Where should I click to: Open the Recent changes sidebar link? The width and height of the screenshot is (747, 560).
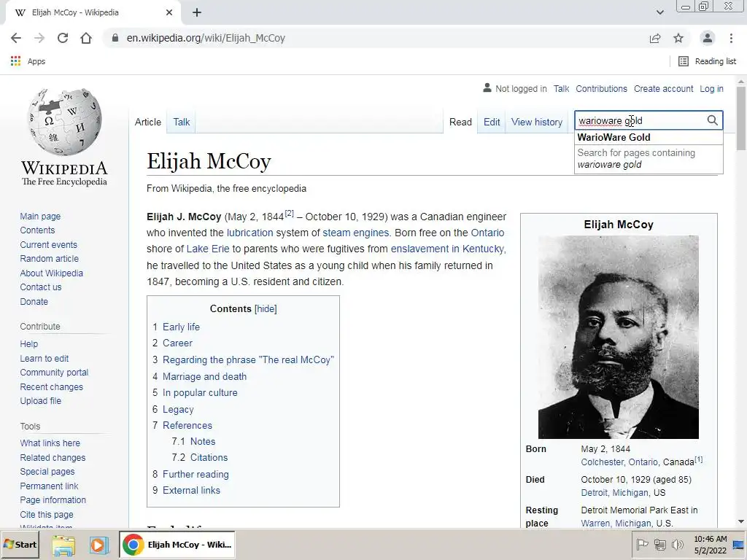coord(52,386)
